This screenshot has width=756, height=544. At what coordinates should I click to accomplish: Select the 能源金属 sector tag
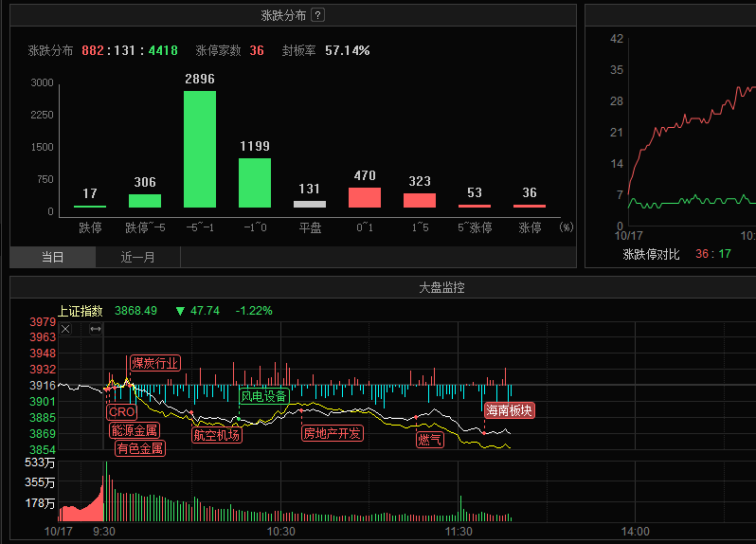click(135, 430)
